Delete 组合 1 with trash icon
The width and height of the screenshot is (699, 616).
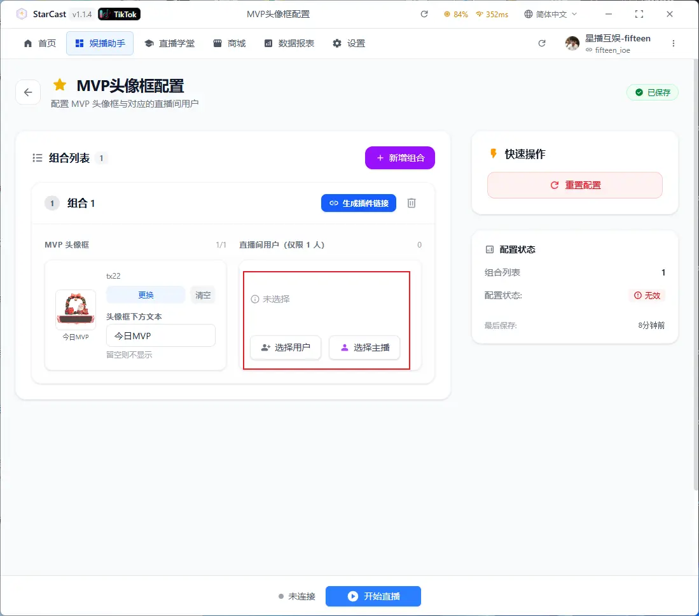(x=412, y=203)
